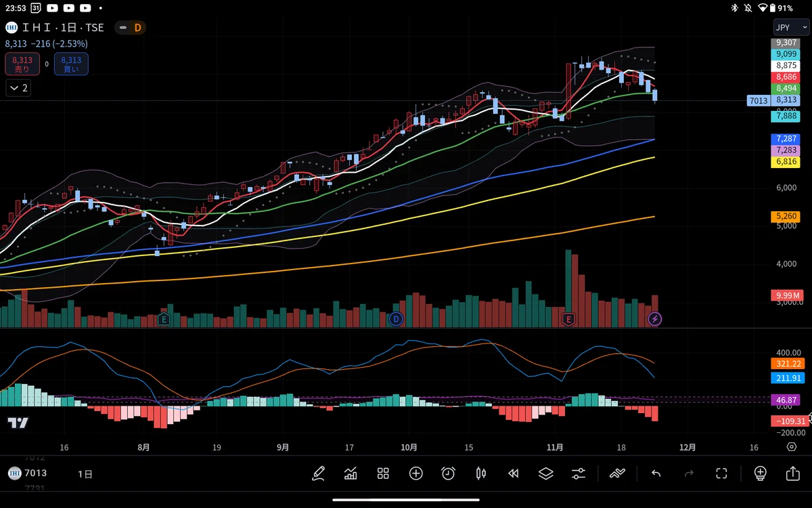
Task: Enter fullscreen mode via brackets icon
Action: click(721, 473)
